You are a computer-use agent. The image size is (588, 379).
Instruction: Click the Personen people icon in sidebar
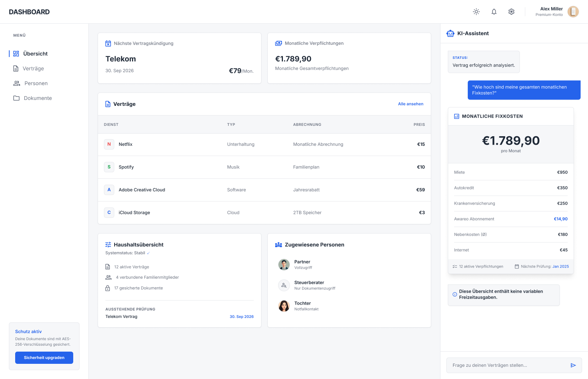pos(17,83)
